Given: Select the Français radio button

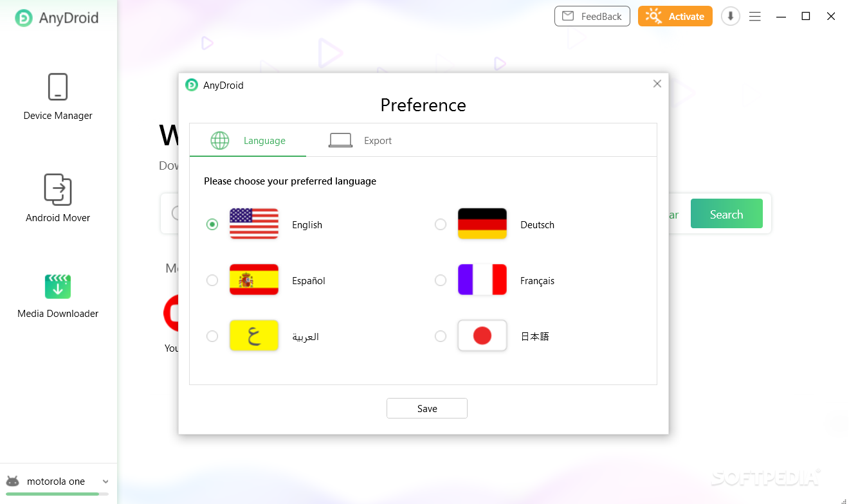Looking at the screenshot, I should (441, 280).
